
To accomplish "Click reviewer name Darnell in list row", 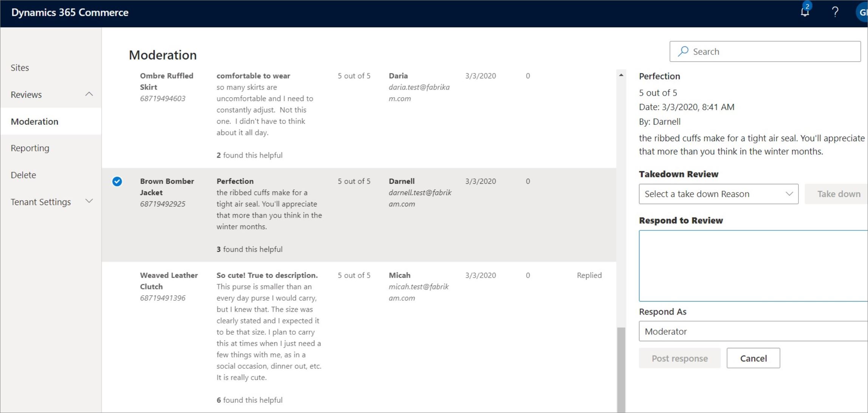I will (x=402, y=181).
